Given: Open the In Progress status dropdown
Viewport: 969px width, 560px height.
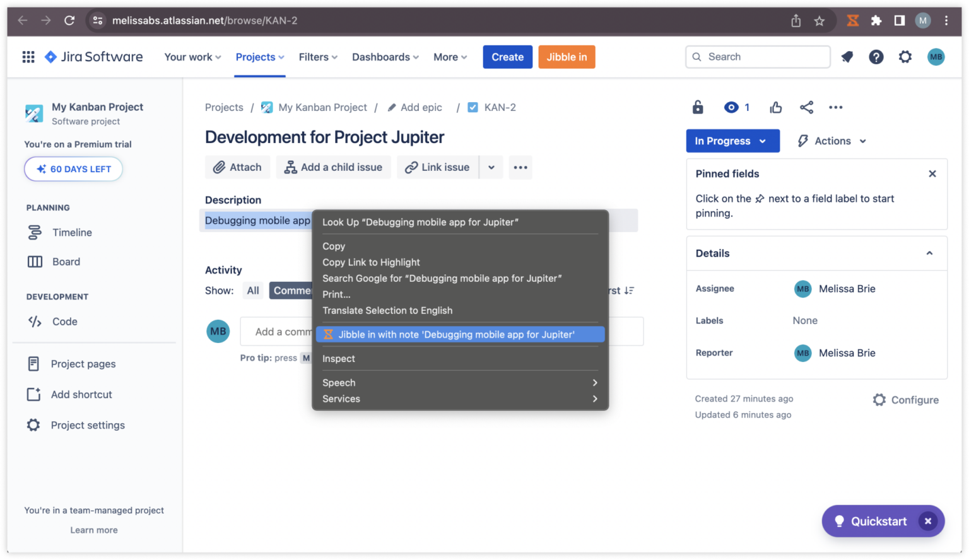Looking at the screenshot, I should point(732,141).
